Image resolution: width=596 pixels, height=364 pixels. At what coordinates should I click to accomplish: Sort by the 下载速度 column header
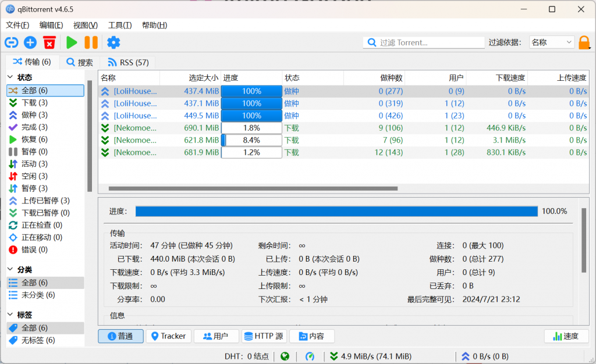click(x=497, y=78)
